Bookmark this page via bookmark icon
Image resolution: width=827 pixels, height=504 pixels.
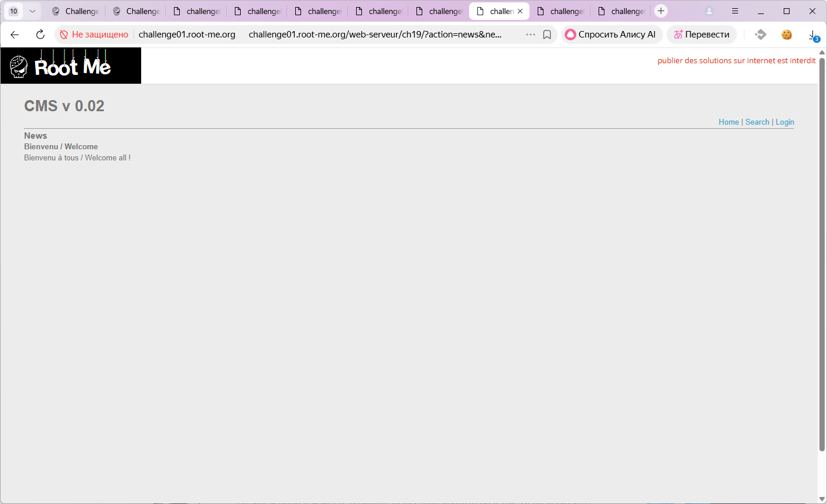(547, 35)
